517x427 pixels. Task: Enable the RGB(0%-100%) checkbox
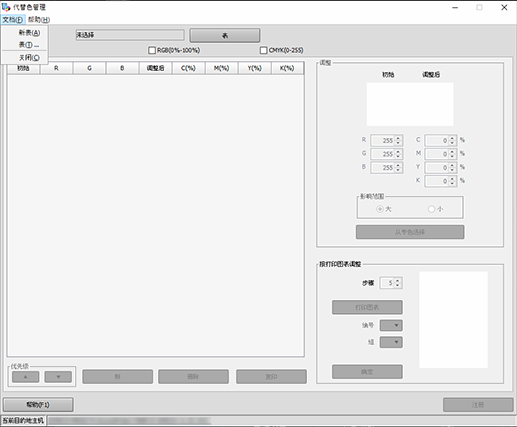152,50
